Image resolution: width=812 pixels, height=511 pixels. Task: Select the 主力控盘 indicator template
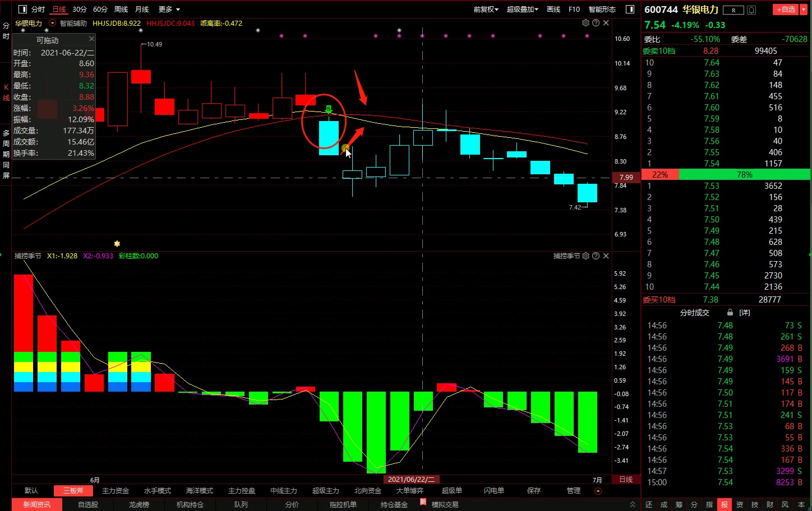[x=242, y=491]
